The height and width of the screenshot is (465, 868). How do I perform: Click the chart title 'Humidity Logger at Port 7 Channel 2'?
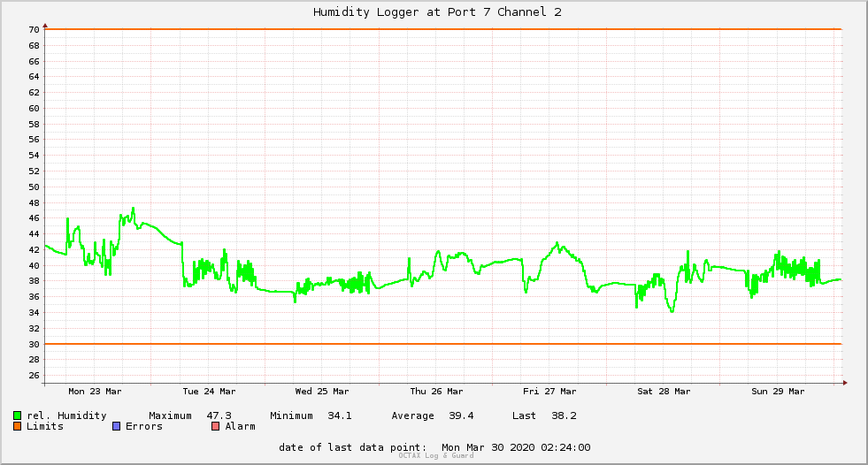pos(437,12)
